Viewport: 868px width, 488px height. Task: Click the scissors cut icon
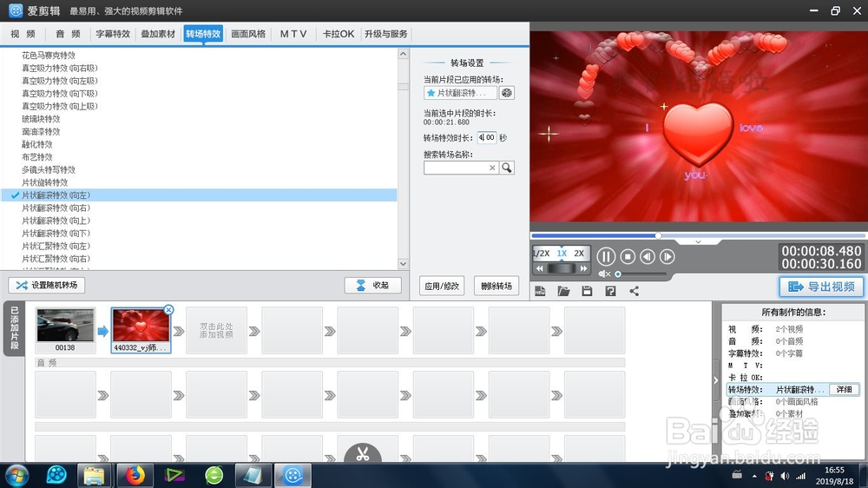coord(363,453)
